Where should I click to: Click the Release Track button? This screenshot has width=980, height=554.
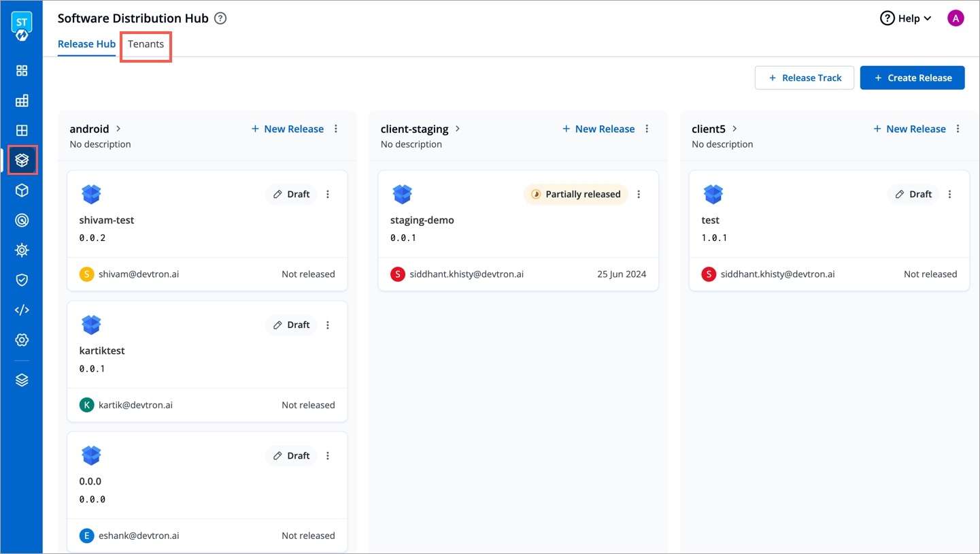[805, 78]
